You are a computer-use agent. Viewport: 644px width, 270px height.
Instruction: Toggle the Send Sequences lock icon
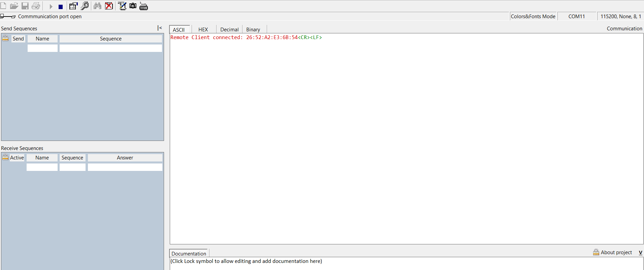5,38
